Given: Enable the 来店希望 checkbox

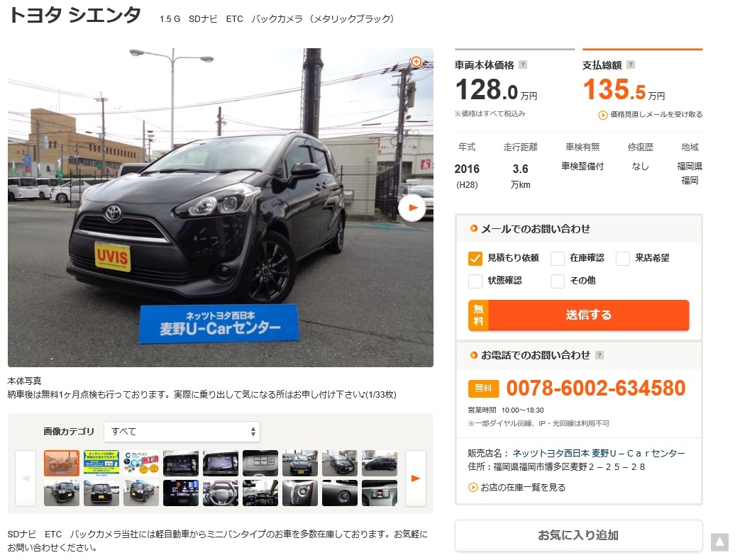Looking at the screenshot, I should 623,258.
